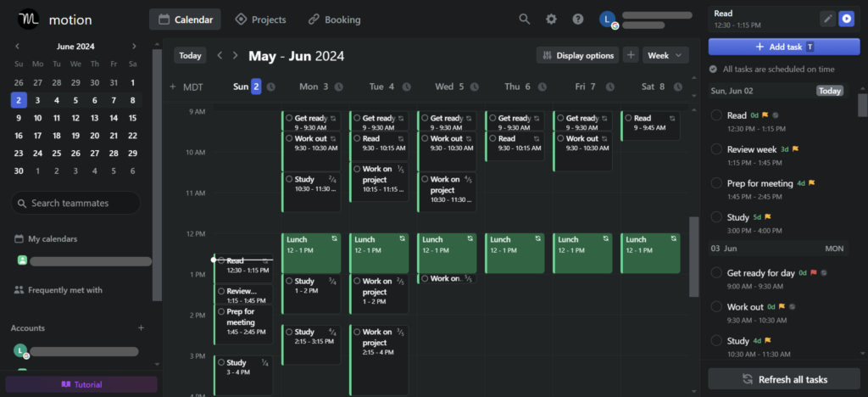Screen dimensions: 868x397
Task: Click the Today button in calendar header
Action: [x=190, y=55]
